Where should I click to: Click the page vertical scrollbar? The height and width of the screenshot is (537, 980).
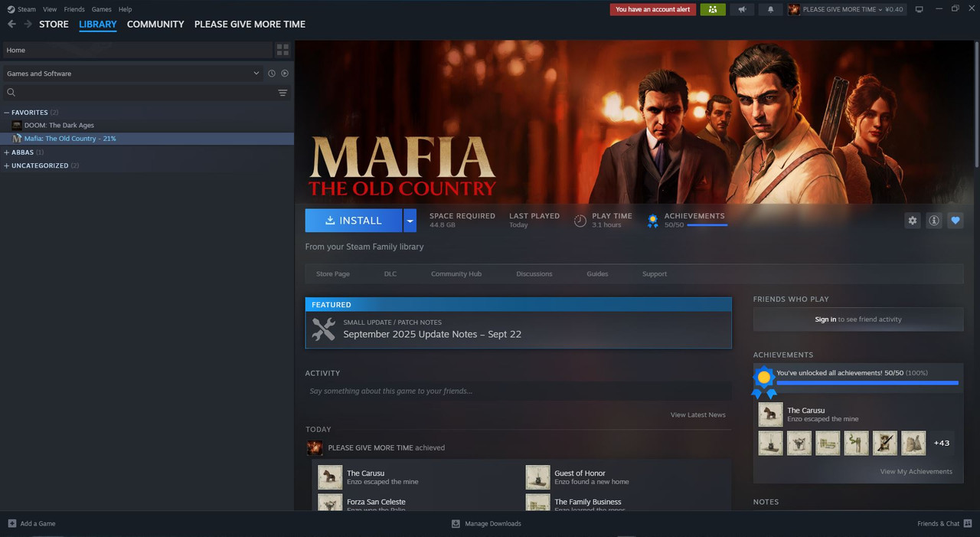point(976,103)
